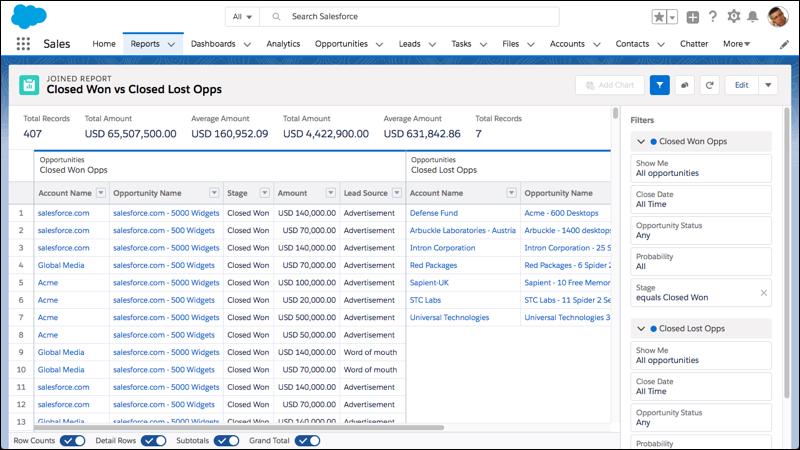Open the notifications bell icon
This screenshot has width=800, height=450.
[x=755, y=17]
